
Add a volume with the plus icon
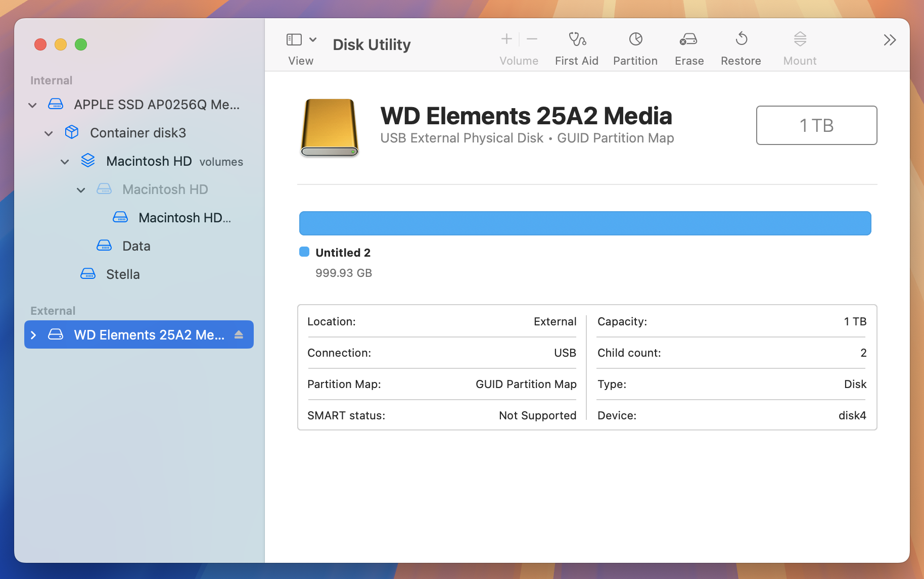coord(506,39)
